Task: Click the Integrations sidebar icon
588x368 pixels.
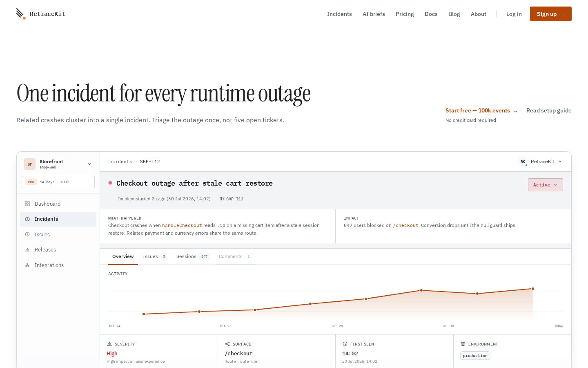Action: pyautogui.click(x=27, y=265)
